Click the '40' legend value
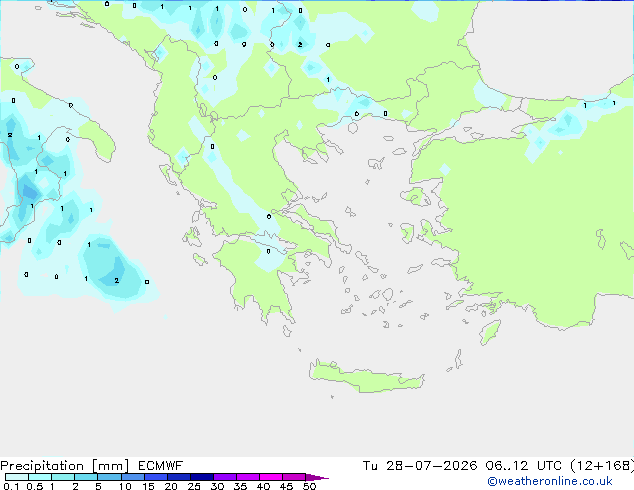This screenshot has width=634, height=490. (263, 486)
